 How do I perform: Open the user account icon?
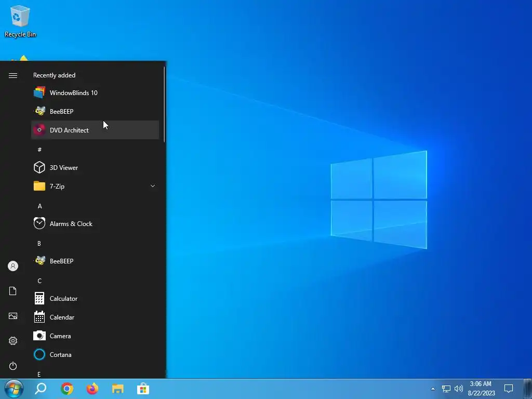[13, 266]
